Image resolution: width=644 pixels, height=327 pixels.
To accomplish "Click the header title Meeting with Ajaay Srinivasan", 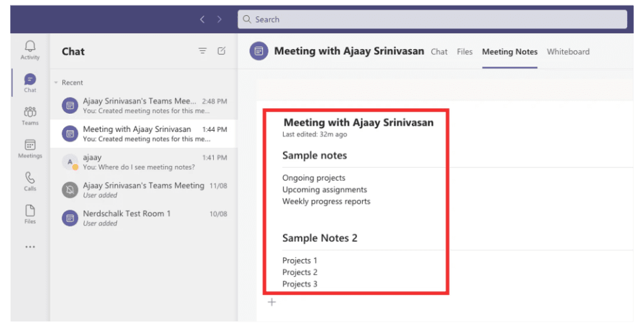I will click(x=349, y=51).
